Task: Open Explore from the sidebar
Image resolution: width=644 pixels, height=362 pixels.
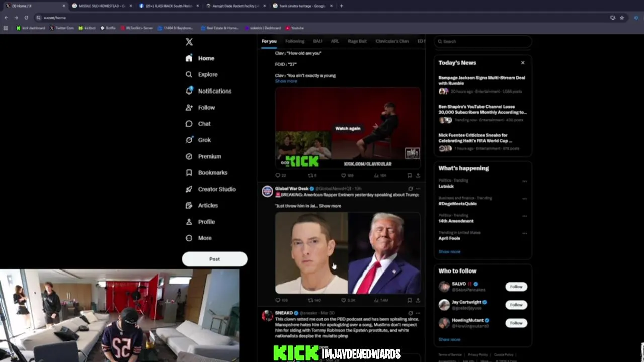Action: point(202,74)
